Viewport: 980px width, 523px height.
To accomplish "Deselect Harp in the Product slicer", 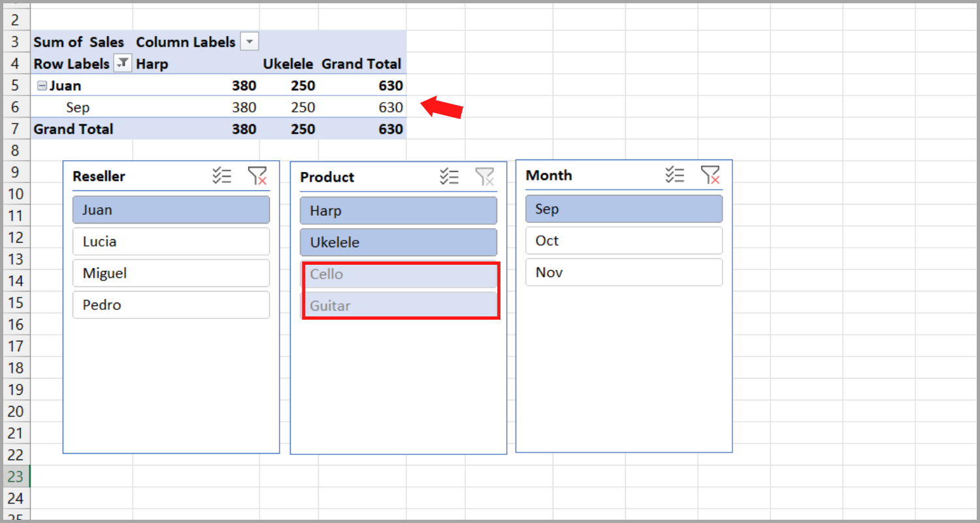I will 398,211.
